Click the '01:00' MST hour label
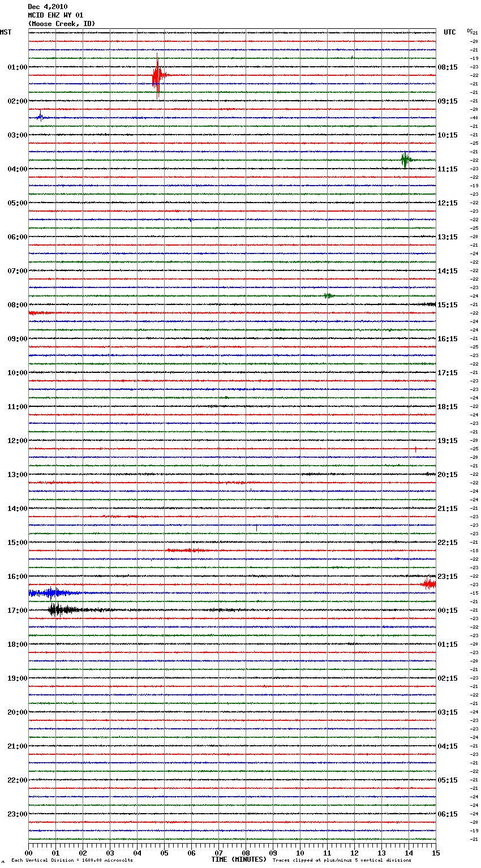Viewport: 481px width, 868px height. pos(17,67)
